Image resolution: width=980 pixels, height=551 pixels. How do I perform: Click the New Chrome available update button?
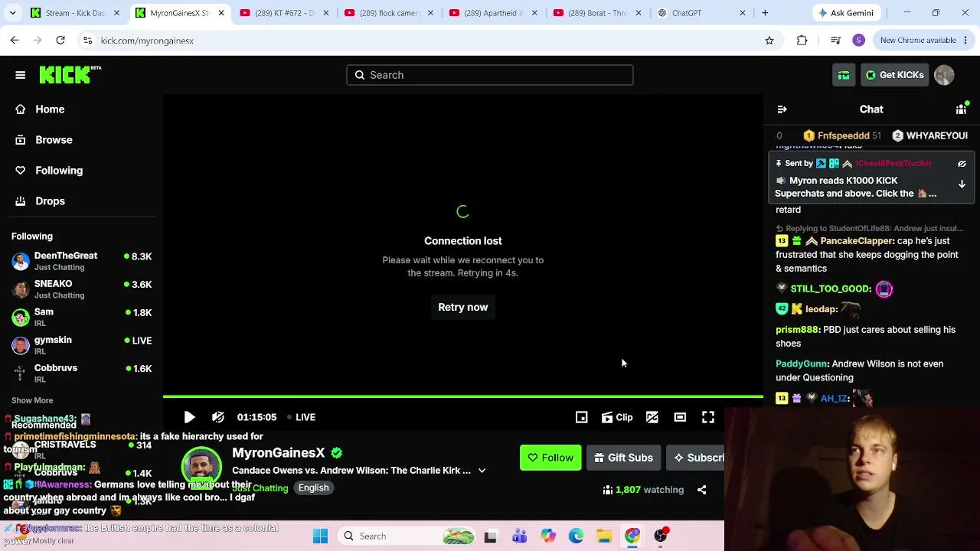pyautogui.click(x=923, y=41)
